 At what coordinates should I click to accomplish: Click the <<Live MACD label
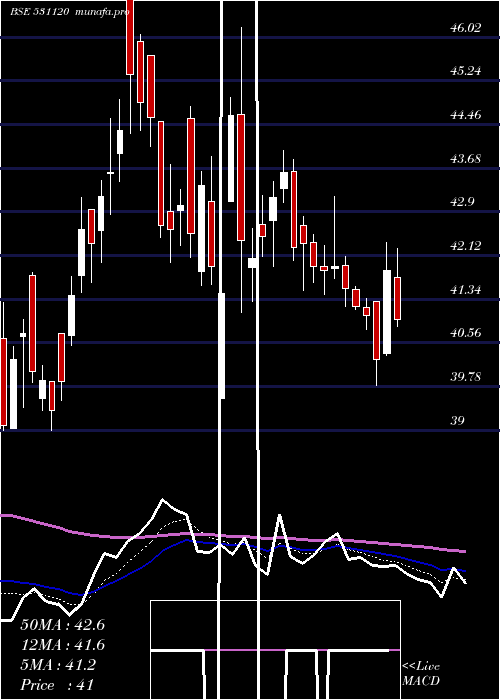pos(421,674)
